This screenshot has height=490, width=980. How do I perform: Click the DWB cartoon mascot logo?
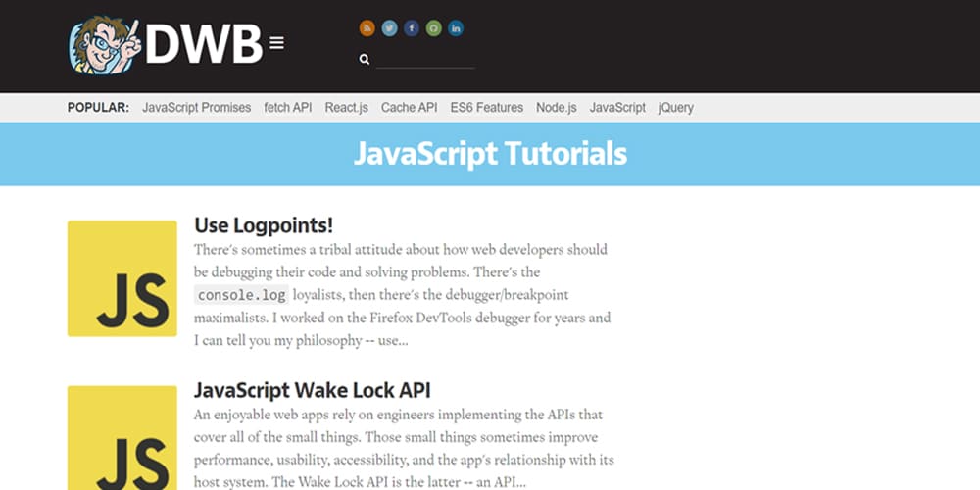tap(105, 45)
